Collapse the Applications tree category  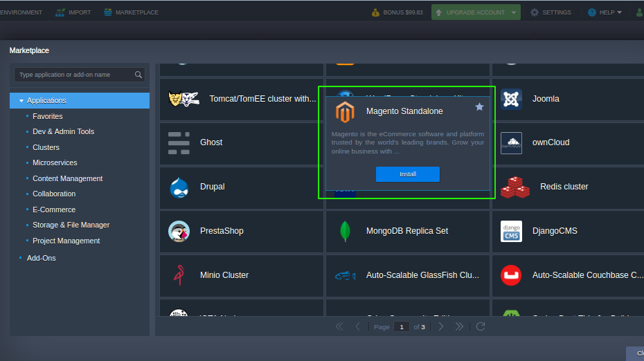pos(21,101)
